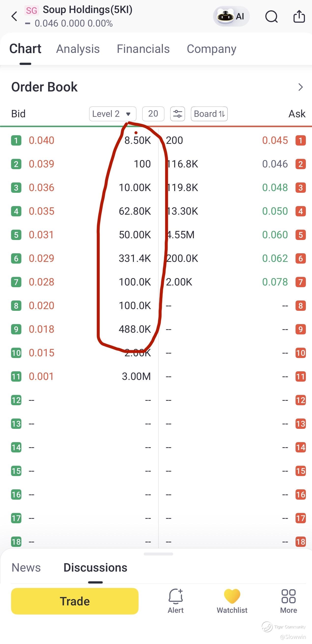Switch to the Analysis tab
Screen dimensions: 312x644
click(x=78, y=49)
